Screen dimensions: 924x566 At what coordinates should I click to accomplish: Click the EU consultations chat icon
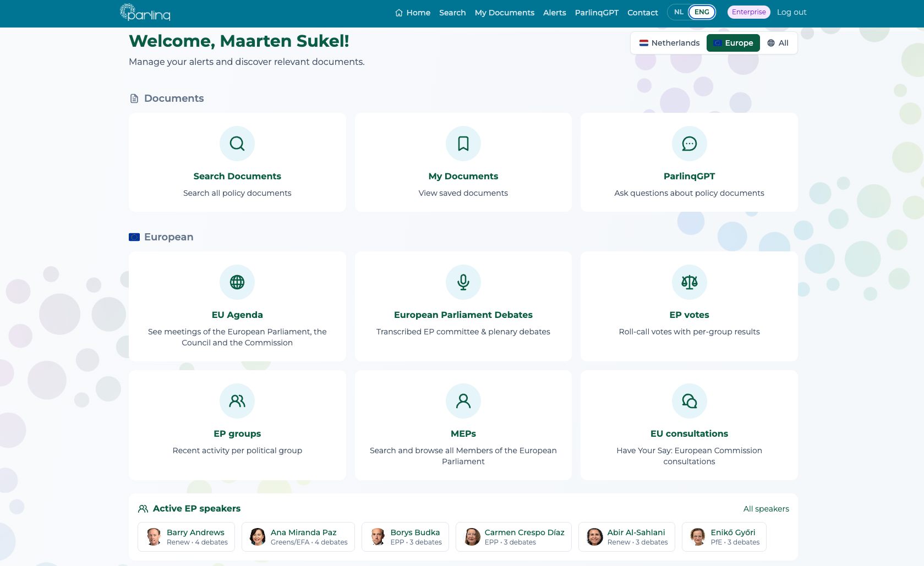[689, 401]
